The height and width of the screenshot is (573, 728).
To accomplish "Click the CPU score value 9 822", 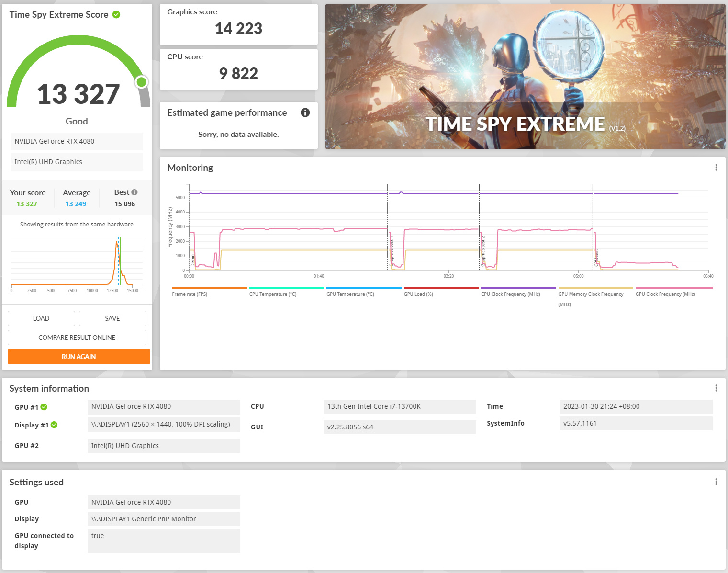I will (239, 74).
